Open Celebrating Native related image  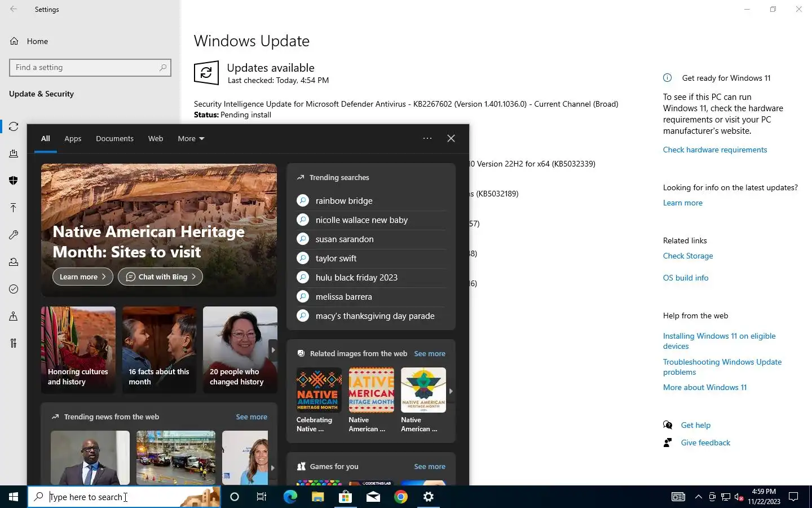pyautogui.click(x=319, y=400)
